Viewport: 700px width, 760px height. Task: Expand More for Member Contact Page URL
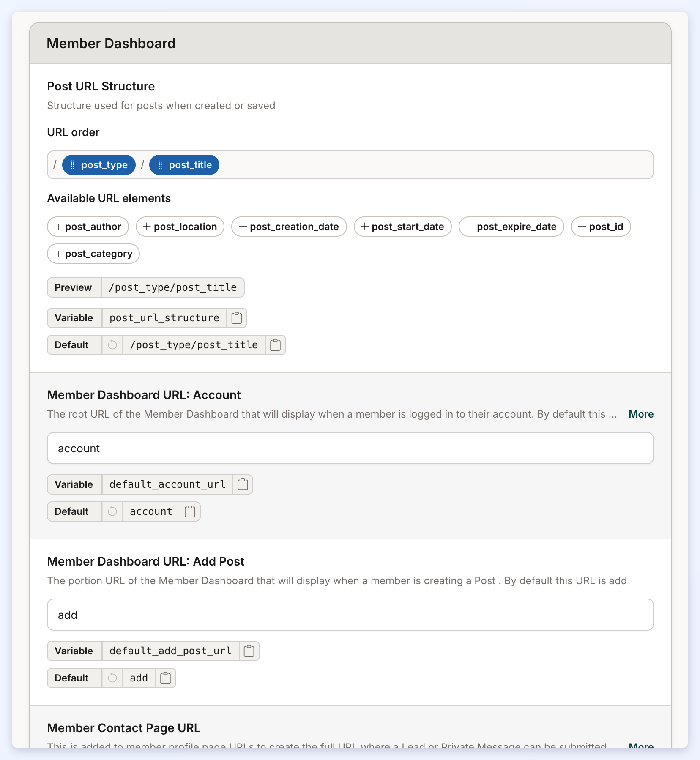click(641, 745)
